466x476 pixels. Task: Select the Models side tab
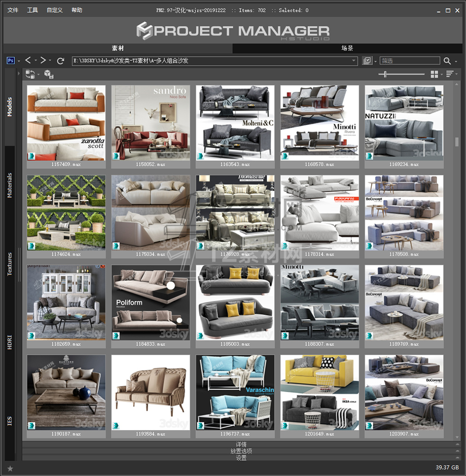coord(10,107)
